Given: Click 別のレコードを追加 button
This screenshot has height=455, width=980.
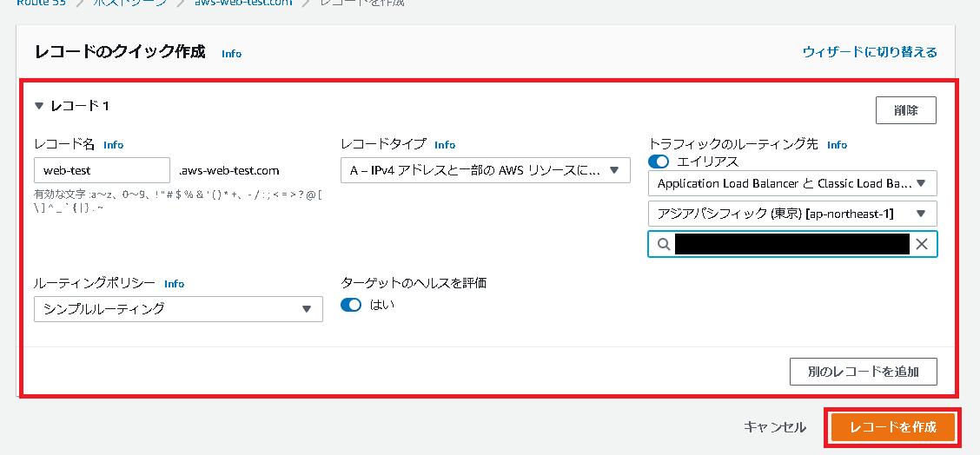Looking at the screenshot, I should [863, 372].
